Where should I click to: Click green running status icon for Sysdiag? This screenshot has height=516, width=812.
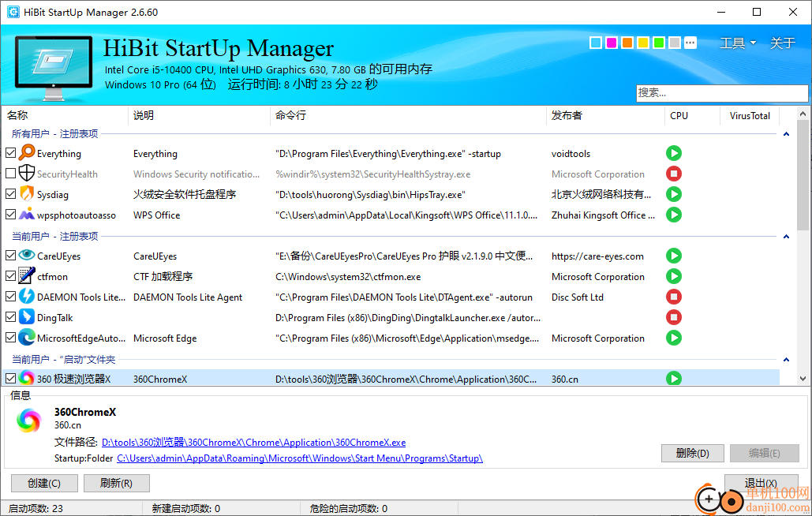(674, 194)
